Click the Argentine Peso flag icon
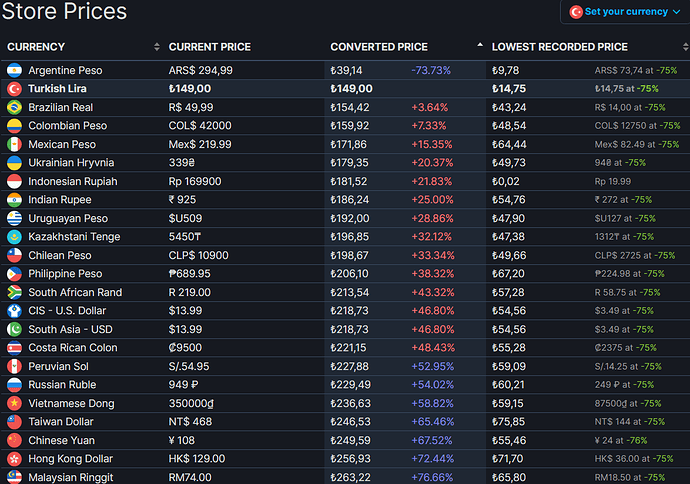690x484 pixels. point(15,70)
